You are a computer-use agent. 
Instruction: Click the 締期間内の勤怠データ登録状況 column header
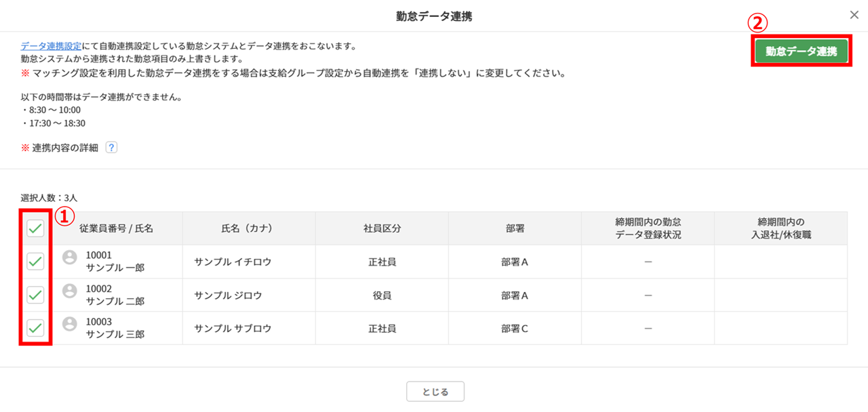pos(648,228)
